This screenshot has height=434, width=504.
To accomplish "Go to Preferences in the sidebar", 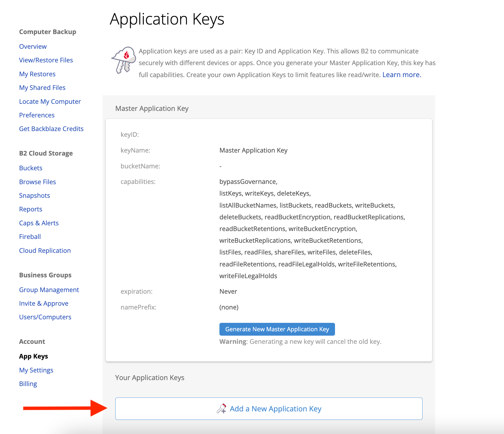I will point(37,115).
